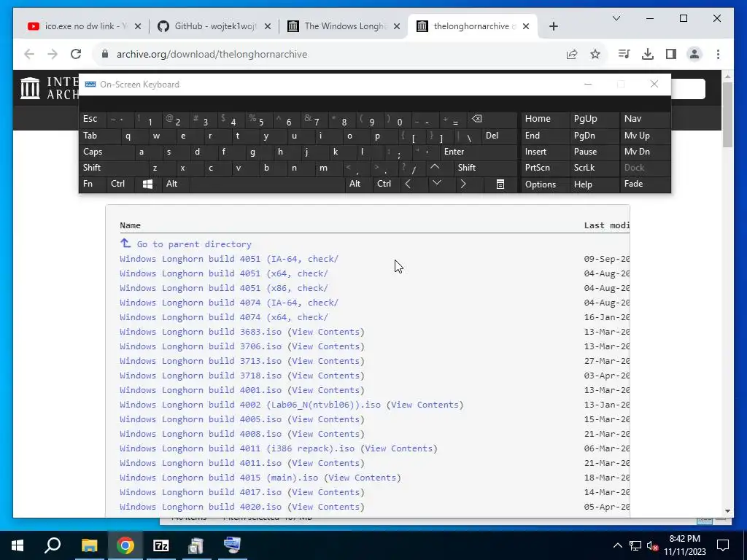The image size is (747, 560).
Task: Open Go to parent directory link
Action: click(x=194, y=244)
